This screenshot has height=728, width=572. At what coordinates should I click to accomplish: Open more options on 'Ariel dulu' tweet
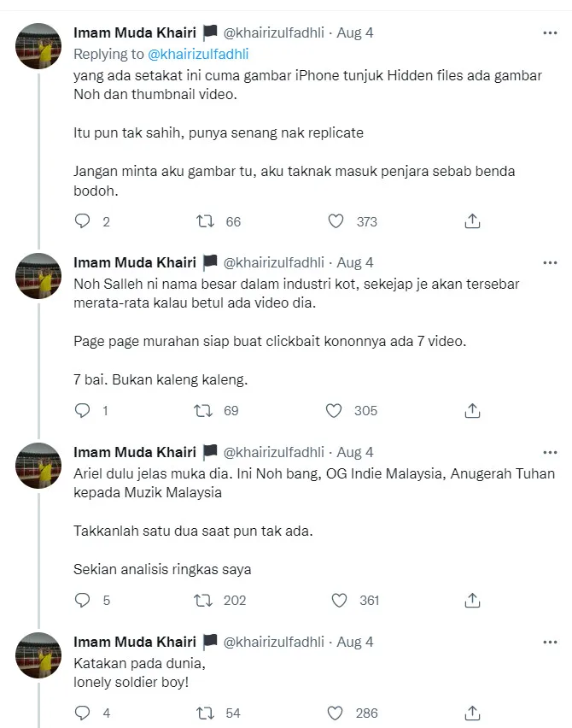click(550, 452)
